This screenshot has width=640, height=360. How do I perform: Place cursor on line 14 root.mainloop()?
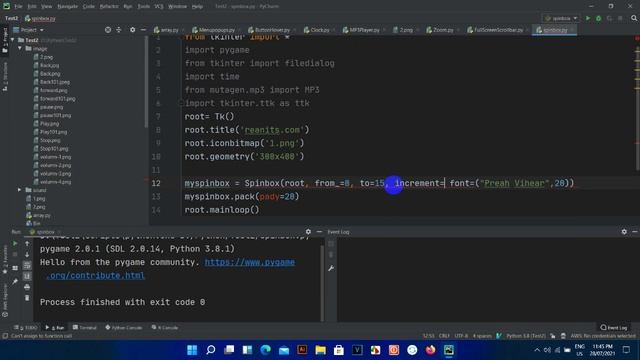click(x=222, y=210)
